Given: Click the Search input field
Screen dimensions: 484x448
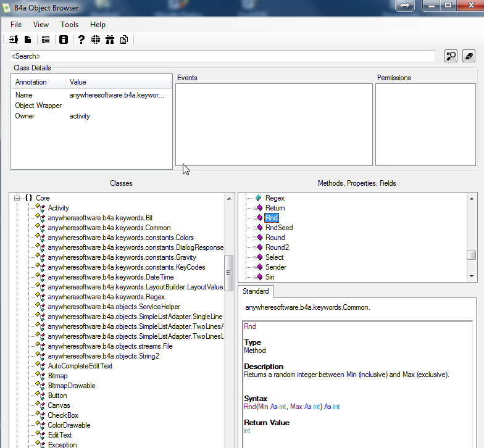Looking at the screenshot, I should pos(222,56).
